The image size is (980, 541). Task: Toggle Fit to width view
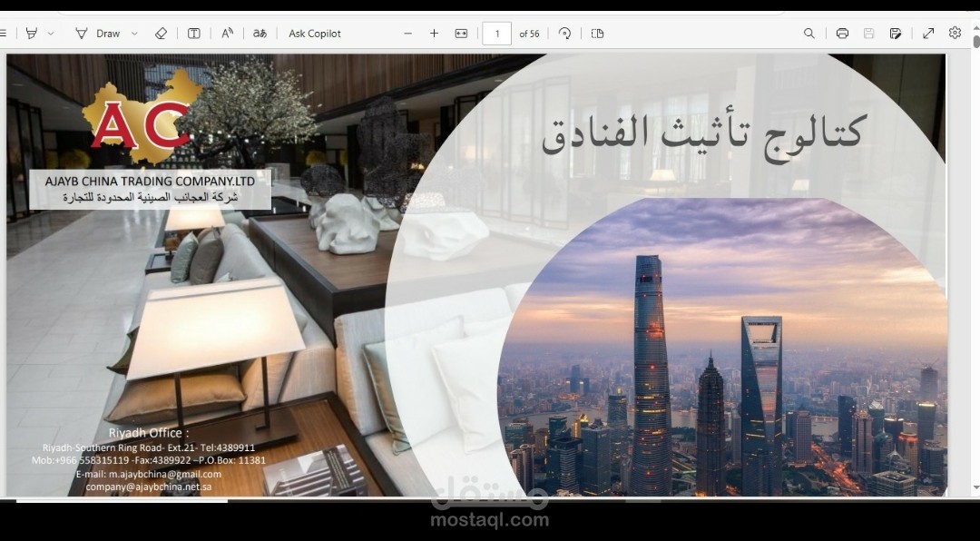click(x=461, y=34)
